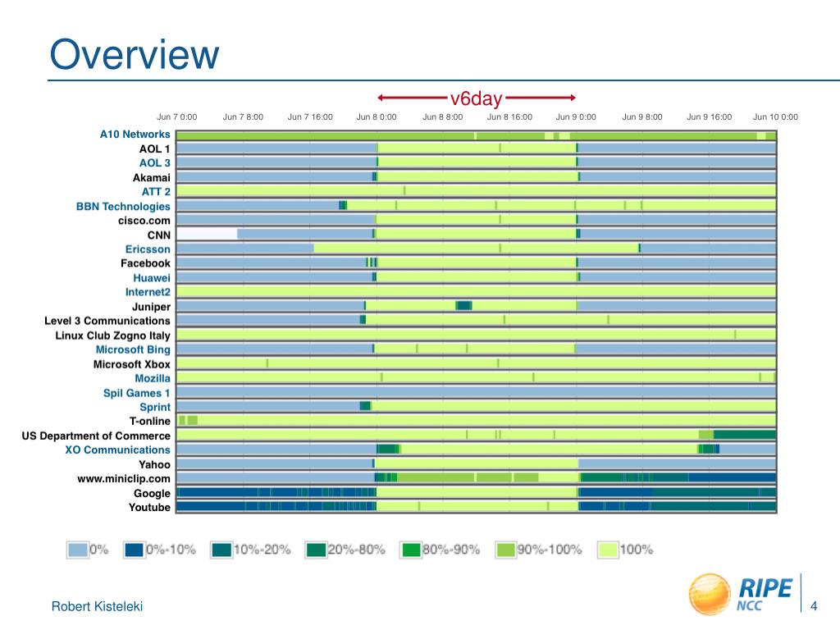Select the Linux Club Zogno Italy label
Screen dimensions: 840x630
pyautogui.click(x=112, y=336)
